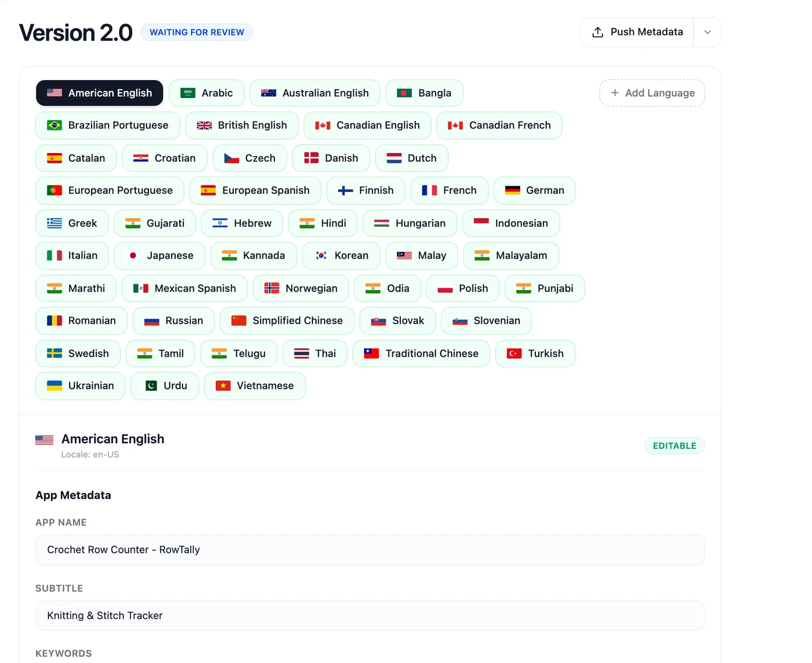This screenshot has height=663, width=812.
Task: Click the Push Metadata button label
Action: pyautogui.click(x=647, y=32)
